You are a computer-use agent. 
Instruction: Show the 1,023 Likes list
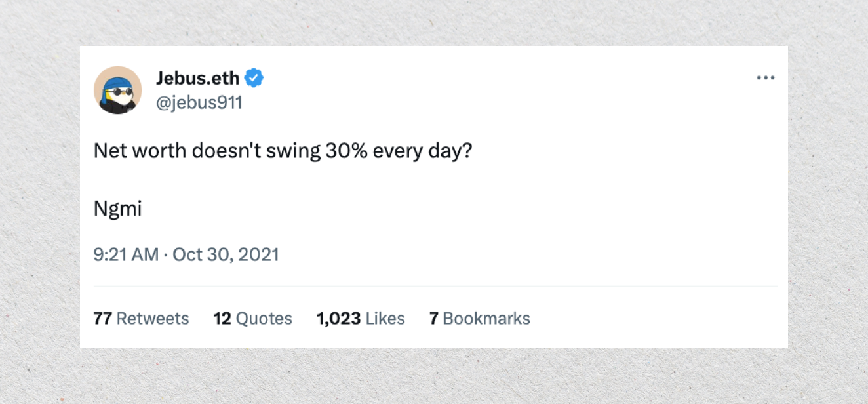(x=360, y=319)
